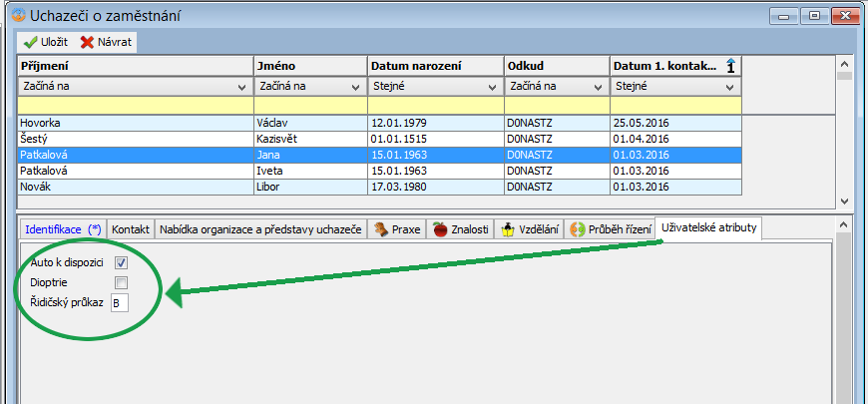Open the Průběh řízení tab icon
868x404 pixels.
tap(577, 229)
